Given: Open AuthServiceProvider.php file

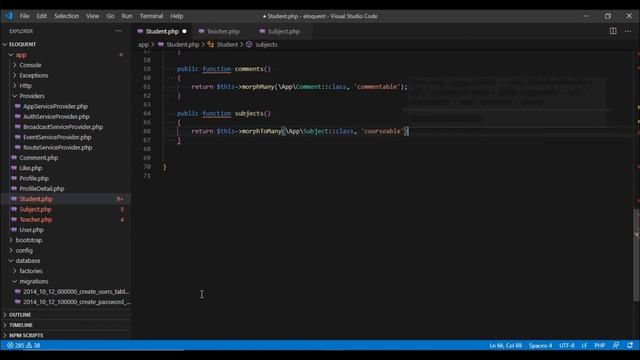Looking at the screenshot, I should (x=56, y=116).
